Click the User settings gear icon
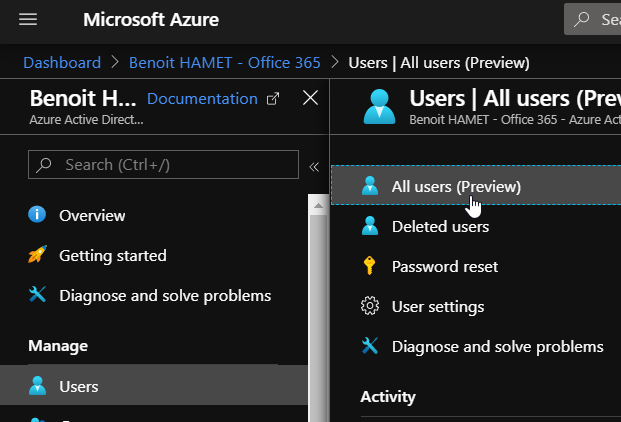Viewport: 621px width, 422px height. tap(370, 307)
